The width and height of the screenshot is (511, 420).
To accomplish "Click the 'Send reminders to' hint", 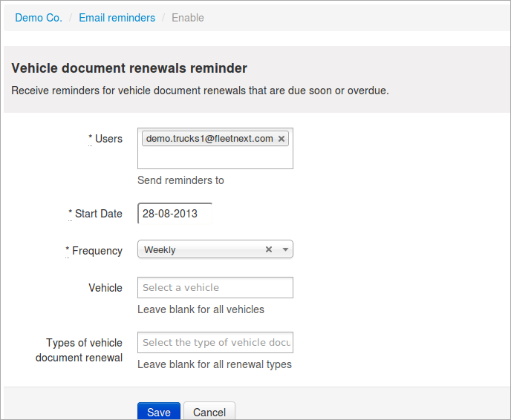I will (180, 180).
